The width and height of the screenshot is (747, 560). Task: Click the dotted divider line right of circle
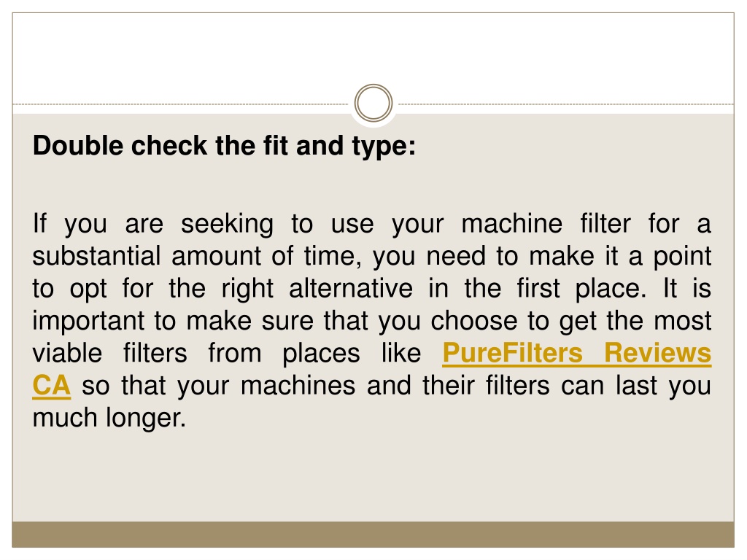coord(566,104)
